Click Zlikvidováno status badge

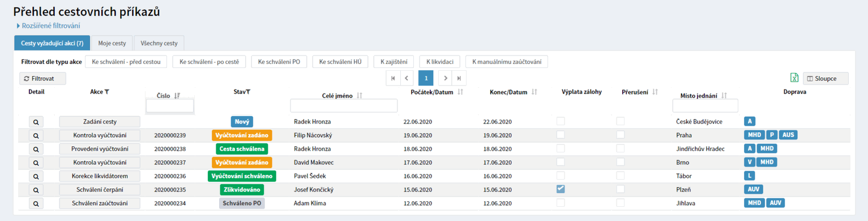tap(242, 190)
